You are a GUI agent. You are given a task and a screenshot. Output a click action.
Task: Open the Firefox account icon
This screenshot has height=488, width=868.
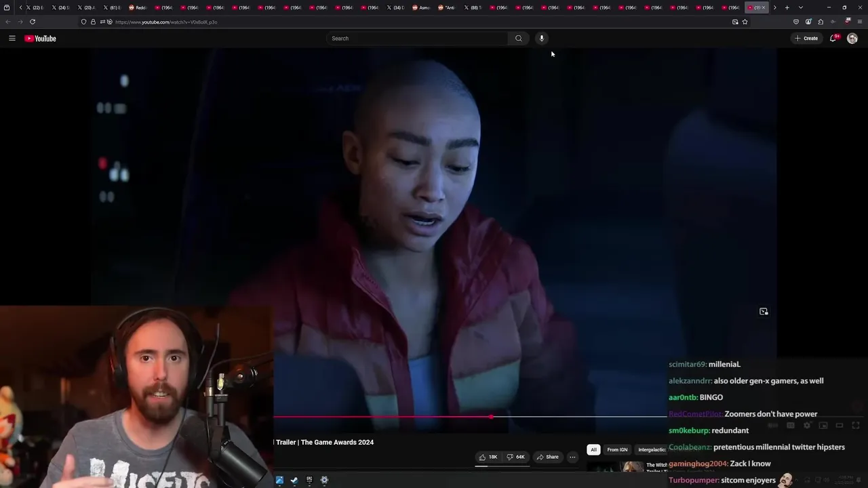(x=808, y=22)
